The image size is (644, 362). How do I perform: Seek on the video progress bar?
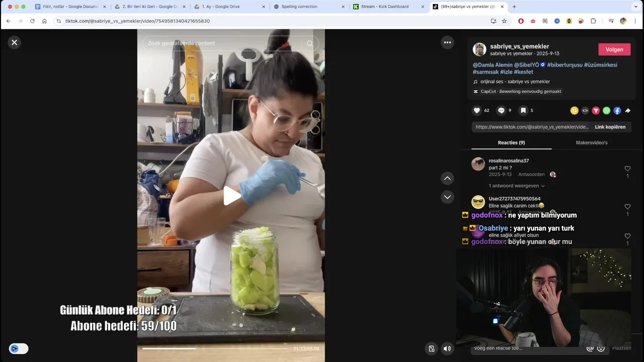215,348
